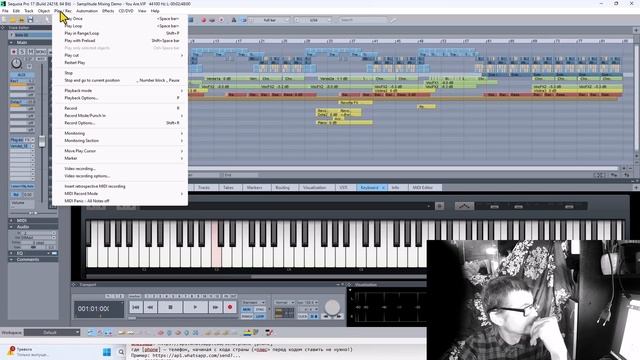This screenshot has height=360, width=640.
Task: Open the Normal dropdown in Transport
Action: 284,302
